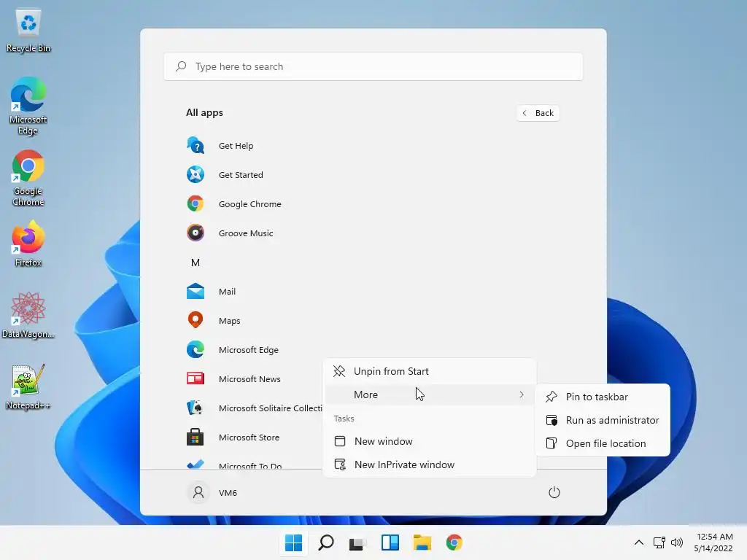This screenshot has height=560, width=747.
Task: Select New window task
Action: point(429,441)
